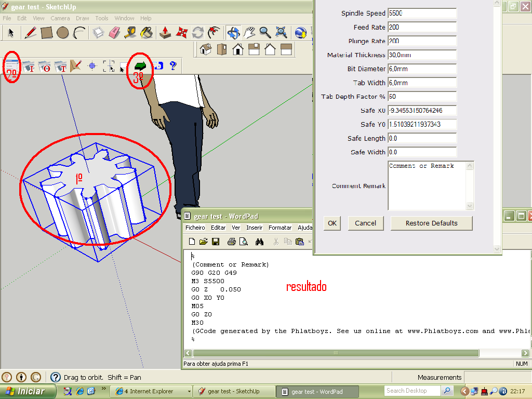
Task: Select the Phlatboyz Tab tool
Action: click(x=61, y=66)
